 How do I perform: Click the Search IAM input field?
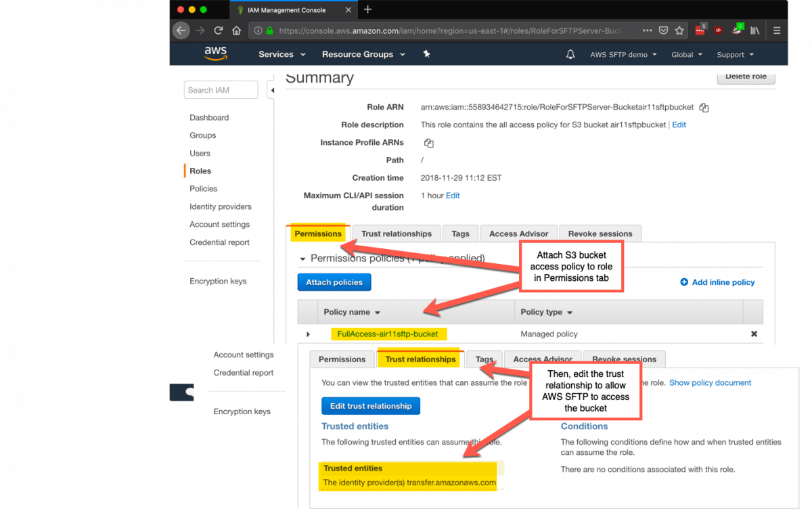point(221,89)
